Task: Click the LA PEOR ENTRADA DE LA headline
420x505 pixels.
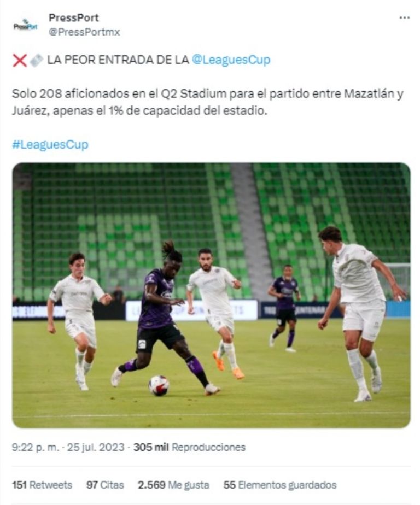Action: tap(118, 60)
